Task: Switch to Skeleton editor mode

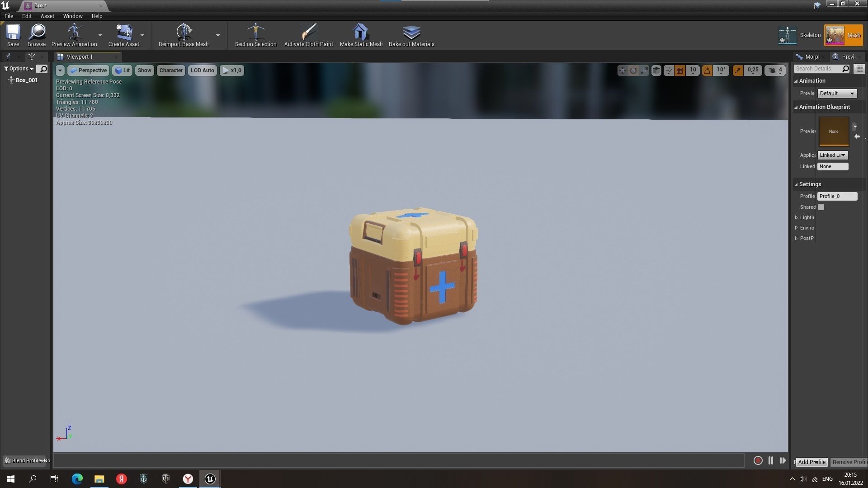Action: coord(799,35)
